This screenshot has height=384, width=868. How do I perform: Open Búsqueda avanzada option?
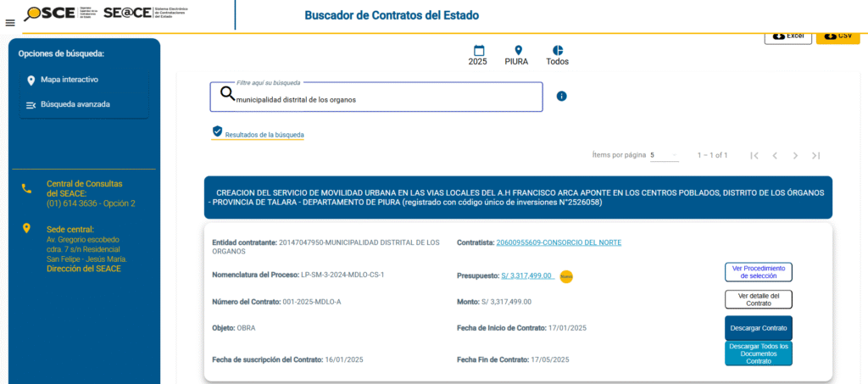(75, 104)
